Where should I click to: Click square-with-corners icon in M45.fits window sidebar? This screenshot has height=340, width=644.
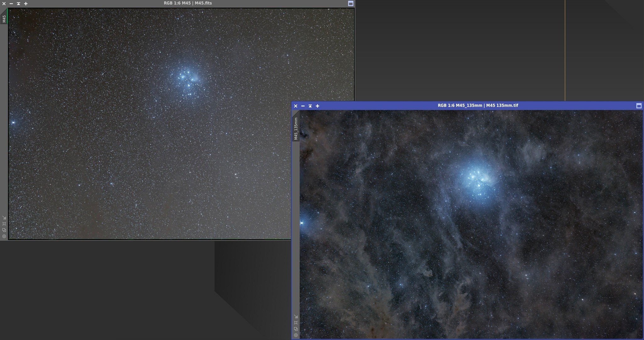(x=4, y=224)
